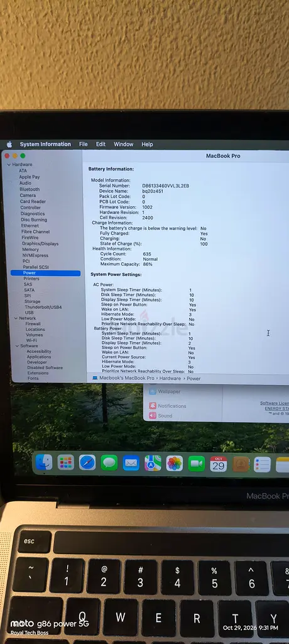The height and width of the screenshot is (644, 289).
Task: Select Card Reader in the sidebar
Action: [33, 202]
